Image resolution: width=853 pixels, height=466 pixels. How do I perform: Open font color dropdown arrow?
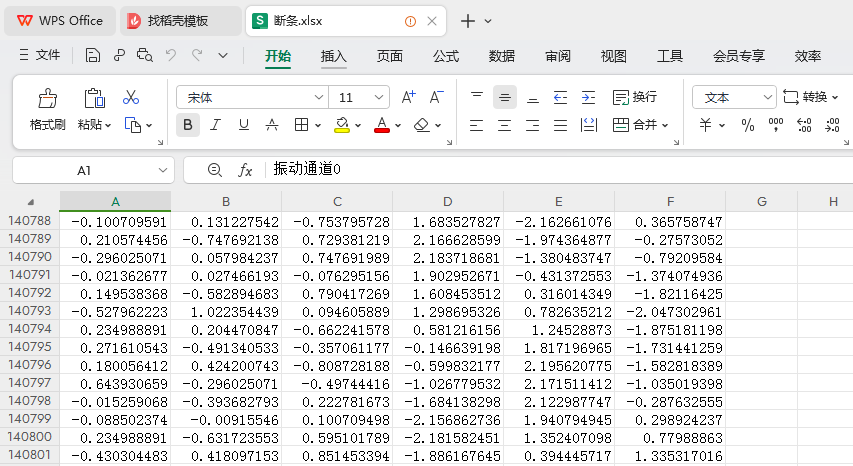tap(398, 126)
